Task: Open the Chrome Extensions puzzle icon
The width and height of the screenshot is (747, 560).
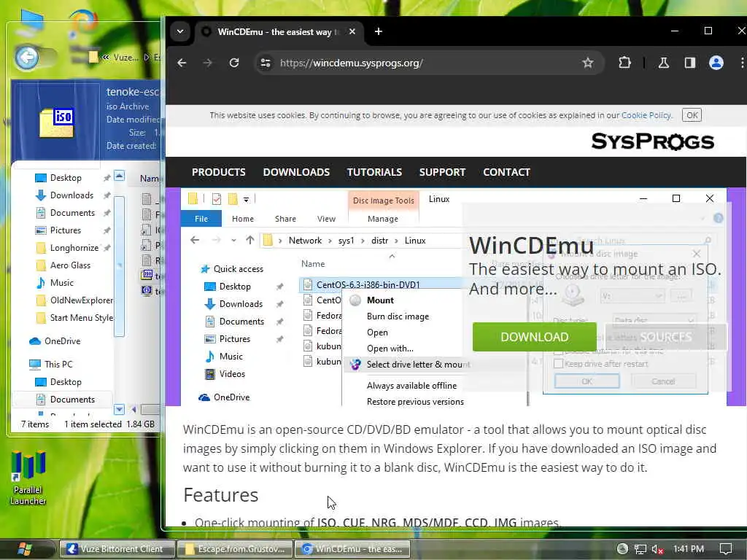Action: pos(624,63)
